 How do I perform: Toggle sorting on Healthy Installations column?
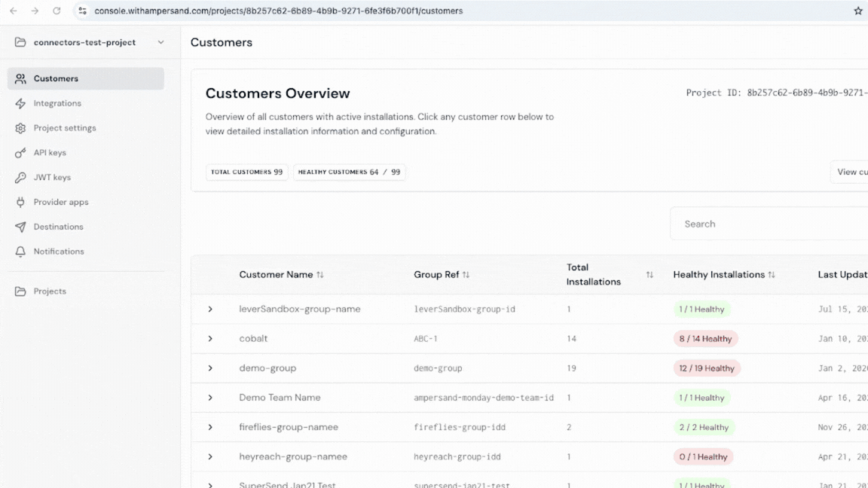772,274
